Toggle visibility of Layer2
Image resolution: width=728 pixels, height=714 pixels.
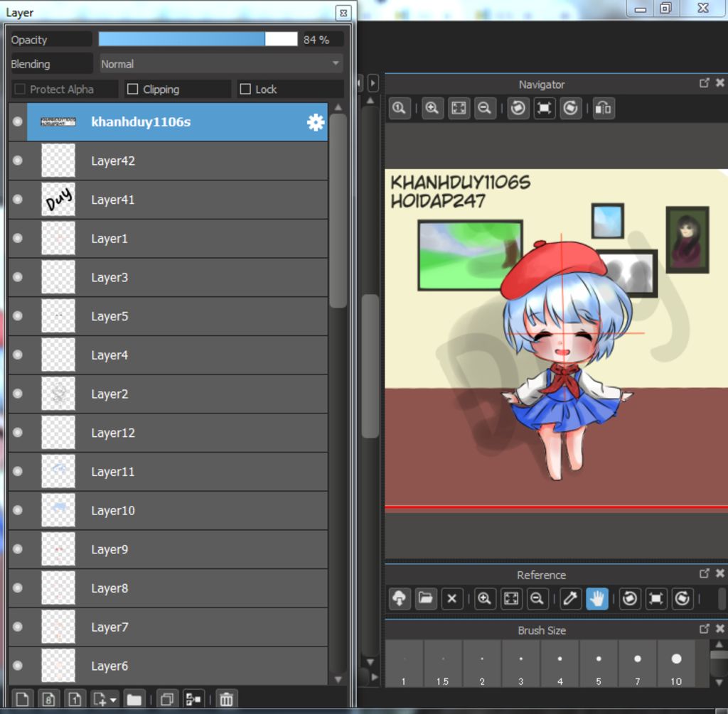click(x=18, y=394)
